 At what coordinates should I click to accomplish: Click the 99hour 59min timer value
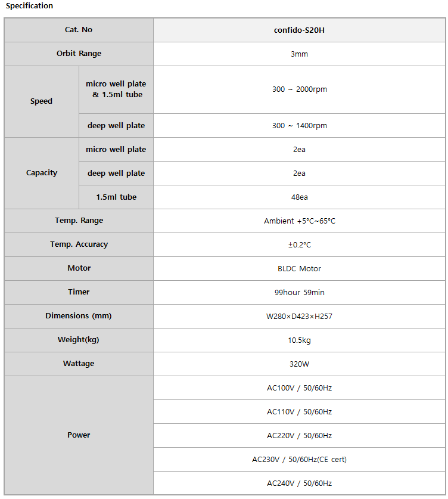[299, 293]
